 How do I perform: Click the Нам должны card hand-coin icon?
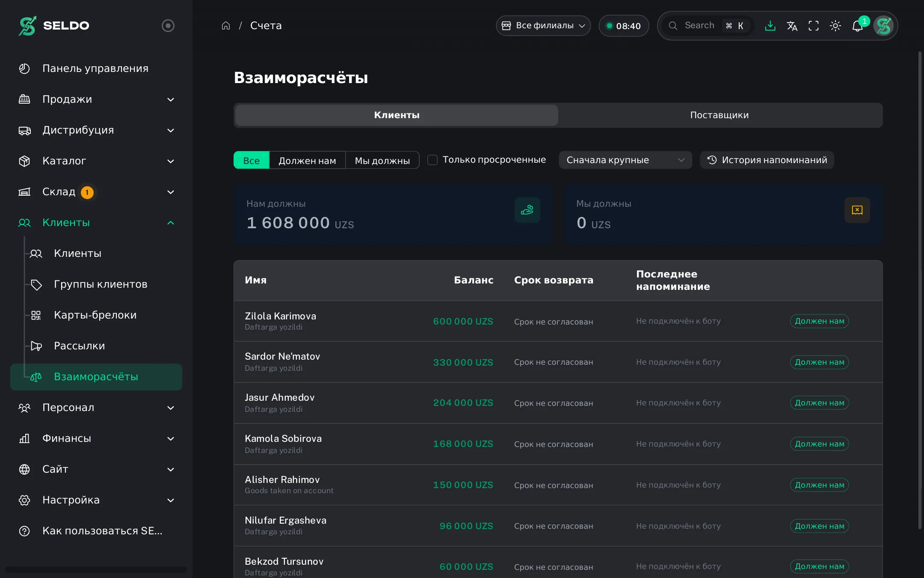[x=527, y=210]
